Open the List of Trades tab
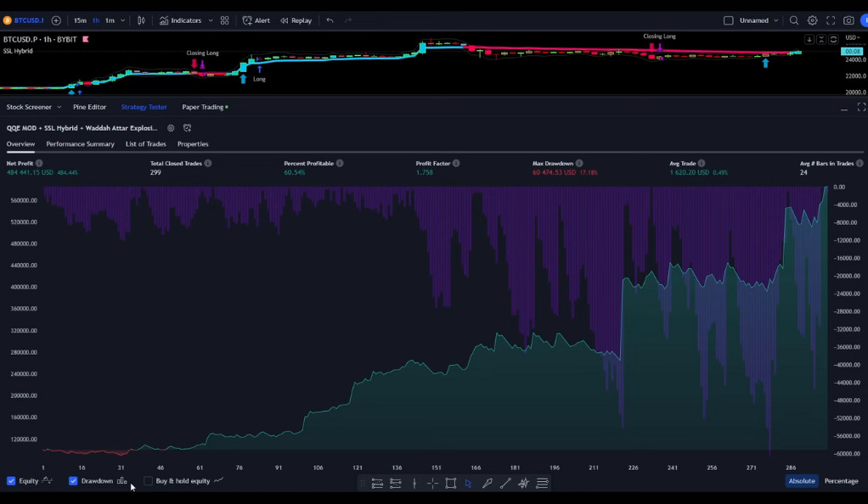This screenshot has width=868, height=504. [145, 144]
